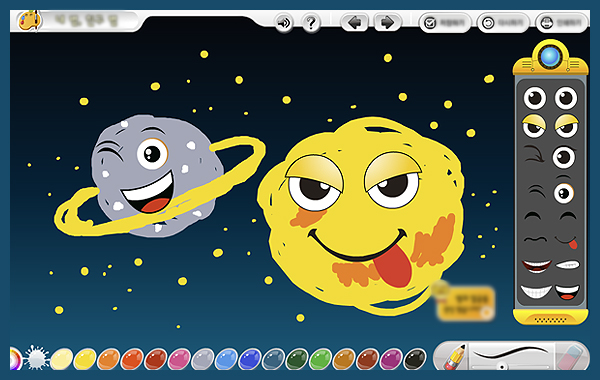Choose the round wide-open eyes sticker
Screen dimensions: 600x380
[550, 98]
